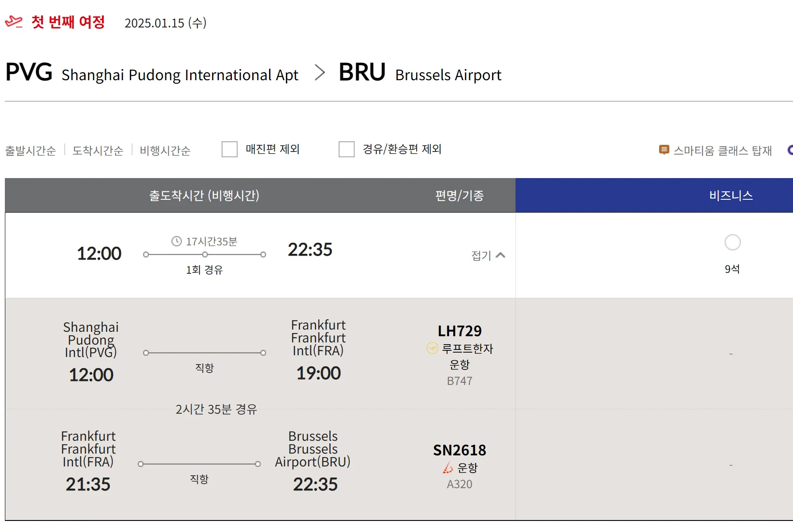The image size is (793, 532).
Task: Click the route arrow between PVG and BRU
Action: 320,73
